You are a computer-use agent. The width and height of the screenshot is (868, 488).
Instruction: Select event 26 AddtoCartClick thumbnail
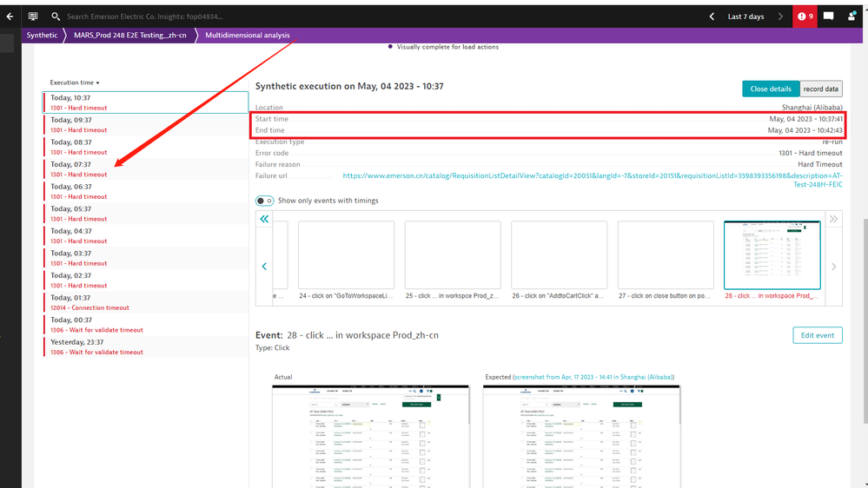559,254
